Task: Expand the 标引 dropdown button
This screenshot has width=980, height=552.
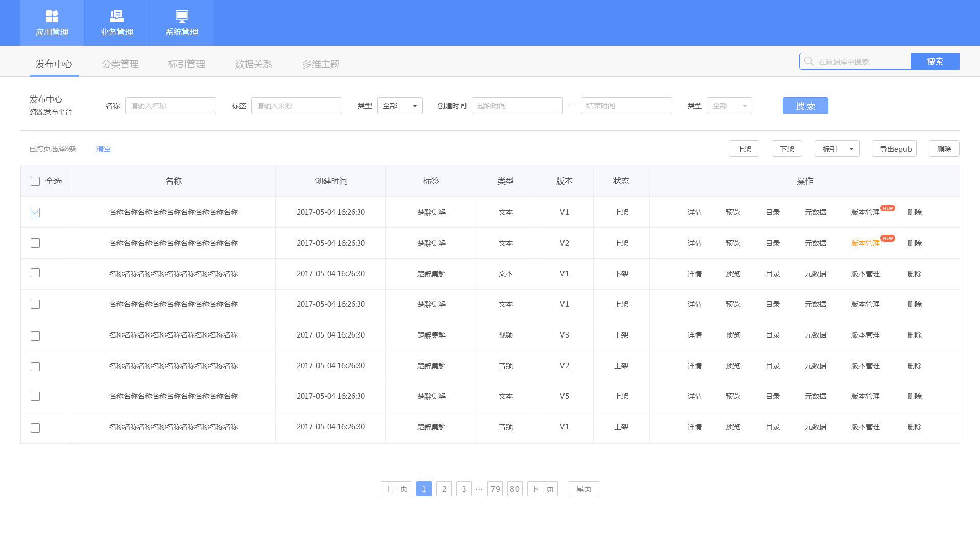Action: (837, 149)
